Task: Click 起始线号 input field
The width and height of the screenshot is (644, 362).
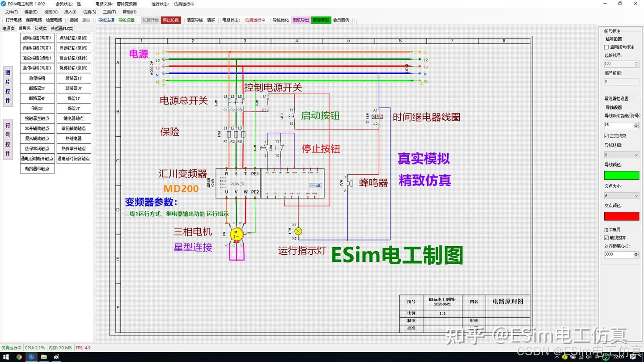Action: coord(622,64)
